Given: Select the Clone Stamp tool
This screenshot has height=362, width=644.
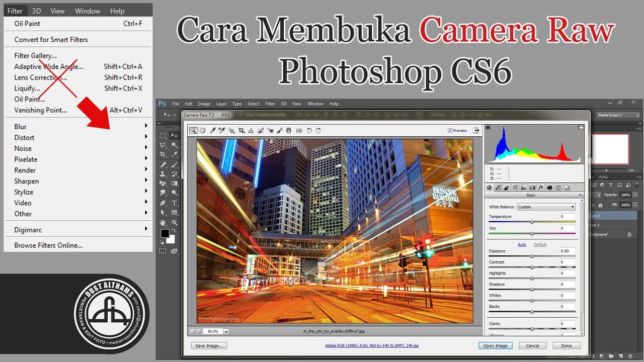Looking at the screenshot, I should click(x=163, y=174).
